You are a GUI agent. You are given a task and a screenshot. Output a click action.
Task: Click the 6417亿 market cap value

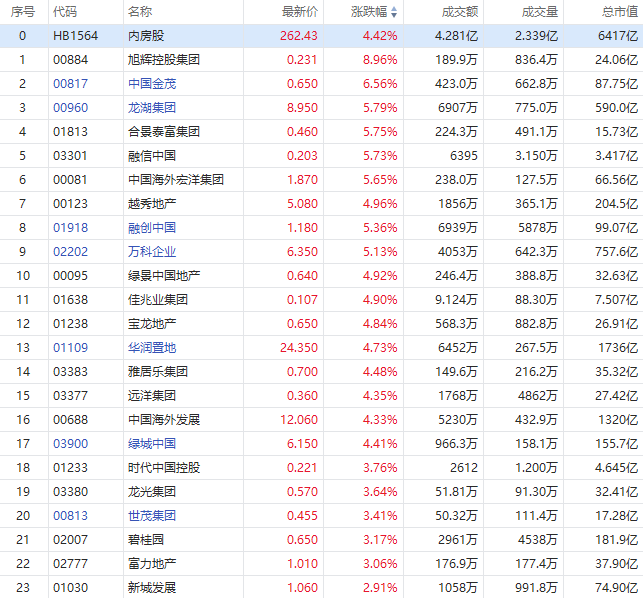[618, 36]
